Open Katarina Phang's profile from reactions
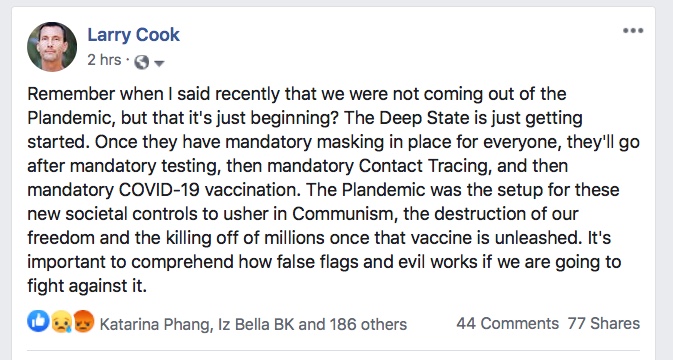 [x=156, y=324]
